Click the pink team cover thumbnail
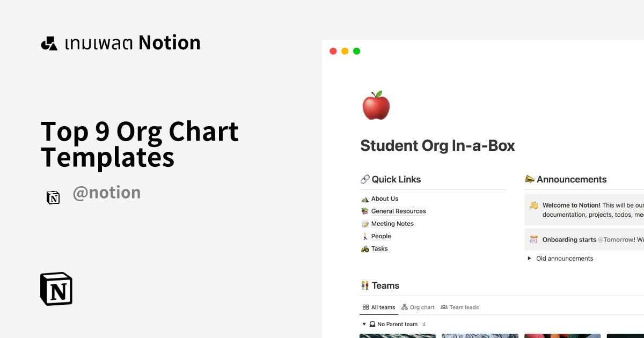 click(x=562, y=335)
